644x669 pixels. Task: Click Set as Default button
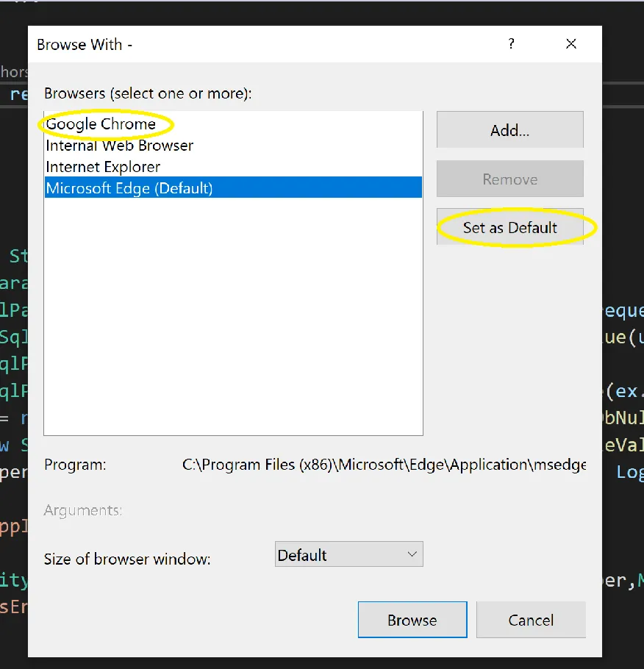(509, 227)
